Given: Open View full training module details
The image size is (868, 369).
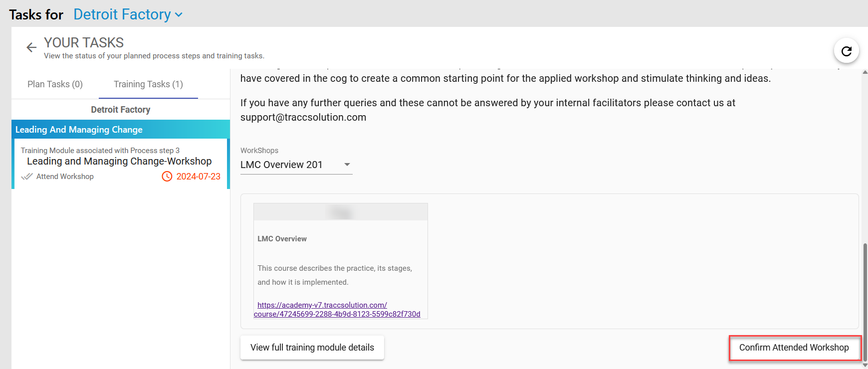Looking at the screenshot, I should click(312, 348).
